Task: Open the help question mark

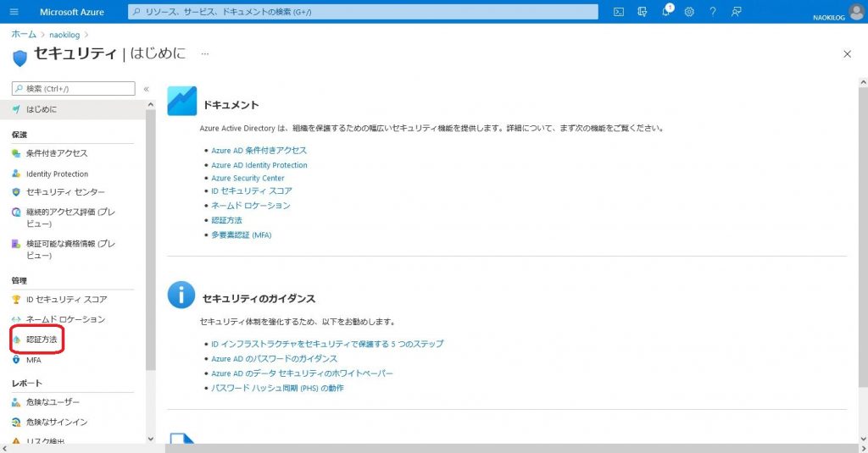Action: click(712, 12)
